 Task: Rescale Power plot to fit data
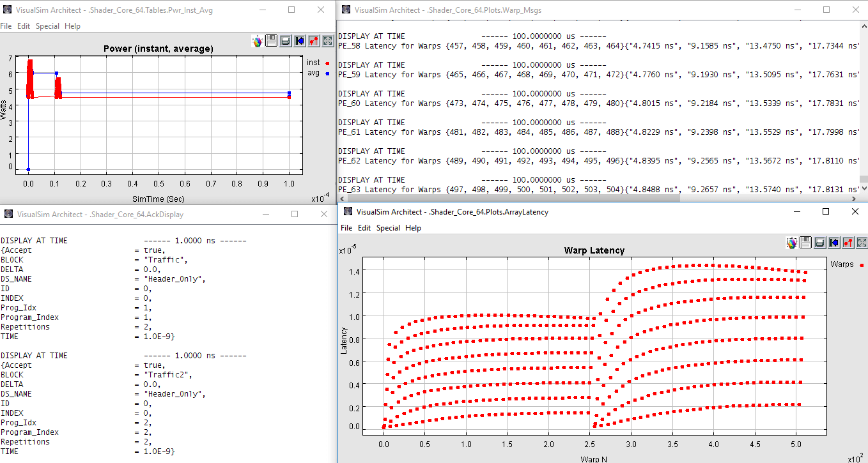[x=328, y=41]
